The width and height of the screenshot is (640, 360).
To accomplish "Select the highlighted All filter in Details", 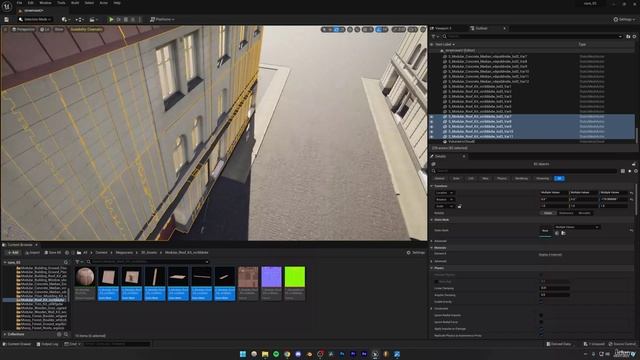I will [559, 178].
